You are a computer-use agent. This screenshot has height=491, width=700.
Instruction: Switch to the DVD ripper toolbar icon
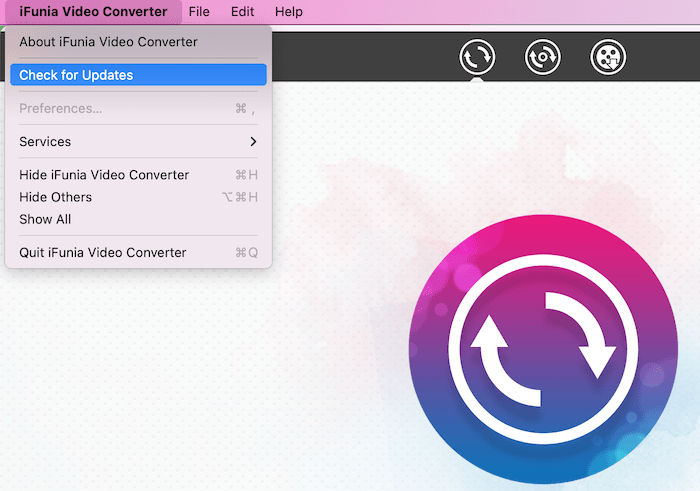point(542,57)
